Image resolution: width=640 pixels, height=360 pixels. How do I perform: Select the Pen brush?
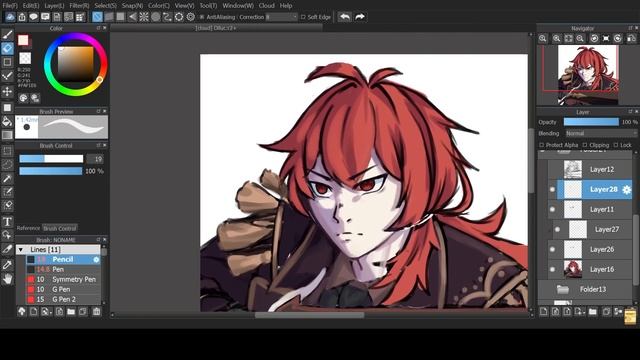[x=63, y=269]
